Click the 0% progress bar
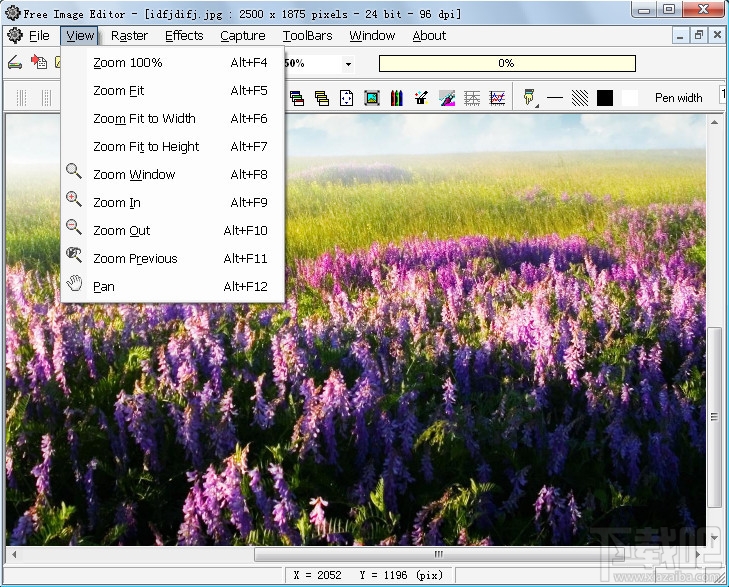Viewport: 729px width, 587px height. (507, 63)
